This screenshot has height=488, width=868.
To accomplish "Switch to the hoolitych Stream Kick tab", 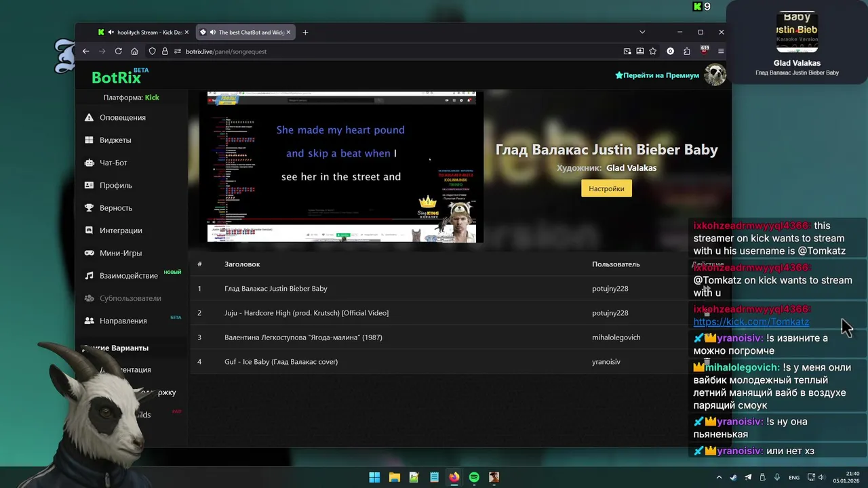I will (142, 32).
